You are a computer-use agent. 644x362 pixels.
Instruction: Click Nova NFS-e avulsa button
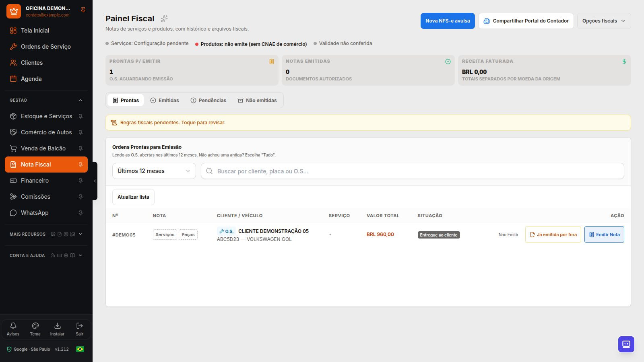pos(448,21)
